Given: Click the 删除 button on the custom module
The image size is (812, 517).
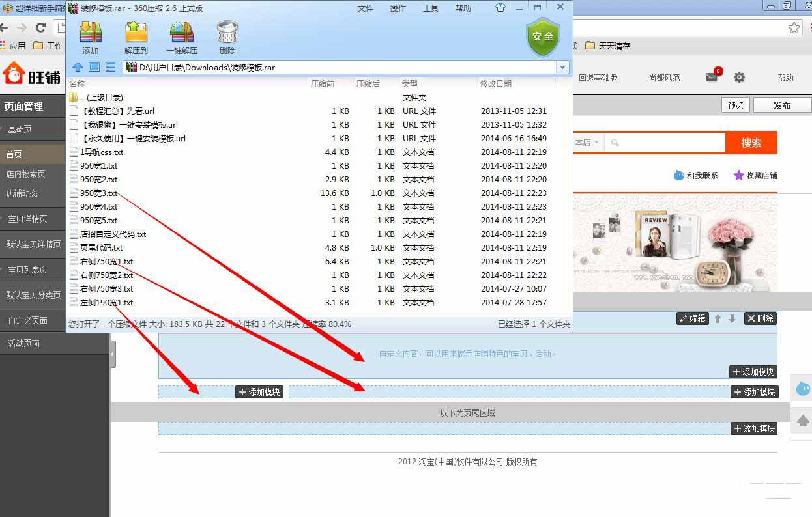Looking at the screenshot, I should (761, 318).
